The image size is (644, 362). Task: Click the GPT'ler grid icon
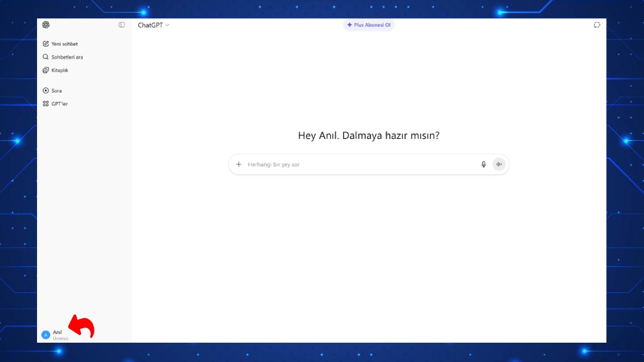(x=46, y=104)
